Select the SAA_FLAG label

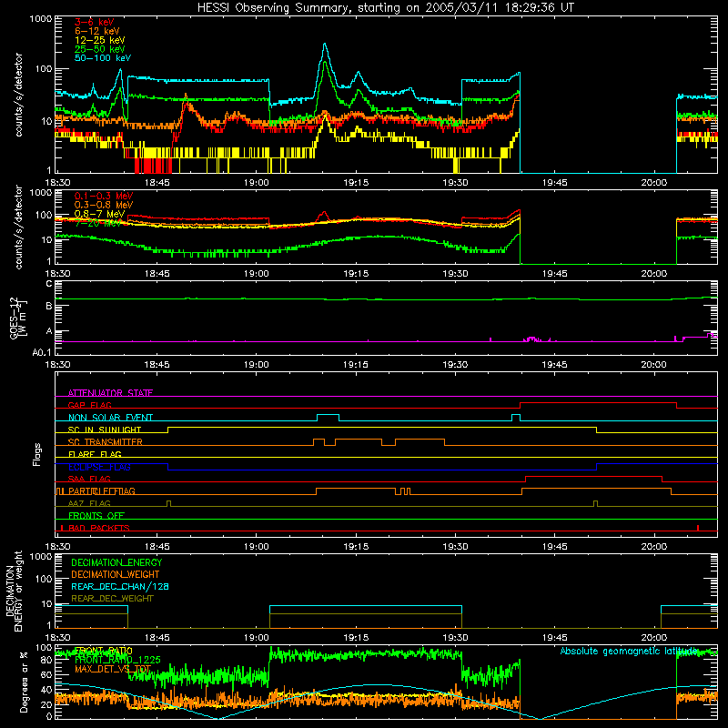pyautogui.click(x=89, y=479)
